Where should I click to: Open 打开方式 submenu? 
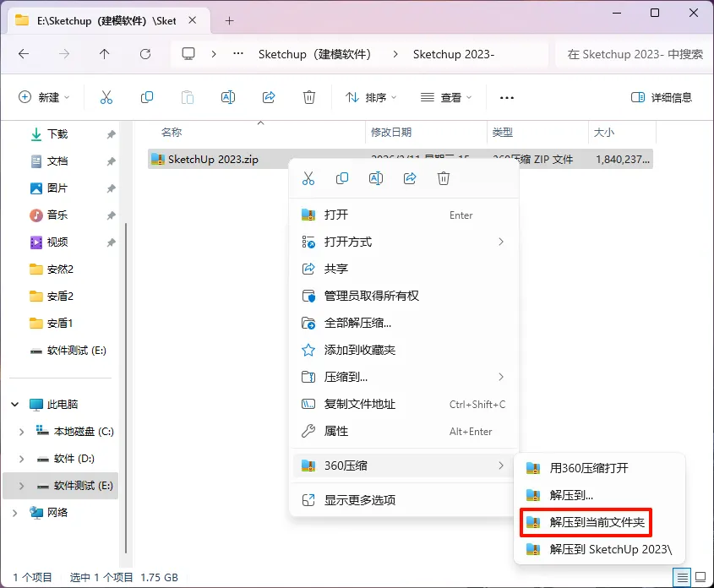pos(405,242)
